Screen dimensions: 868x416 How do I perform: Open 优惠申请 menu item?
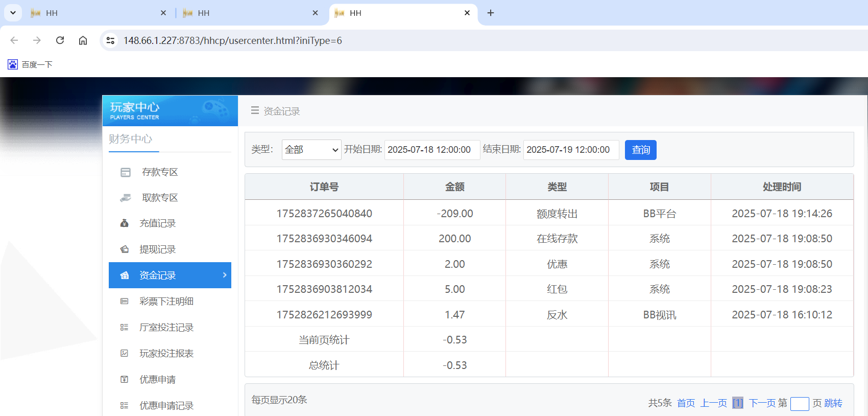point(157,380)
